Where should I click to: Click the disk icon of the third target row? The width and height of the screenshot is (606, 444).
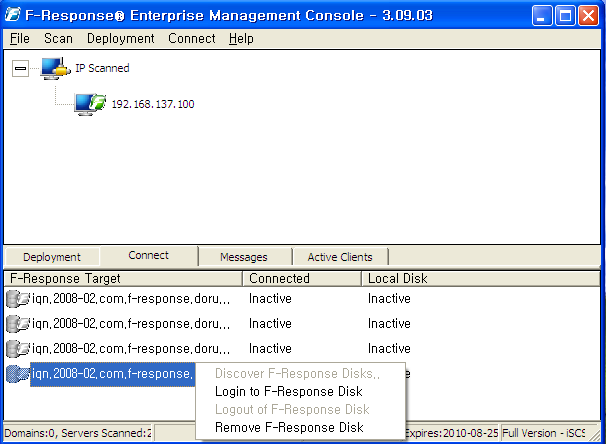(18, 349)
